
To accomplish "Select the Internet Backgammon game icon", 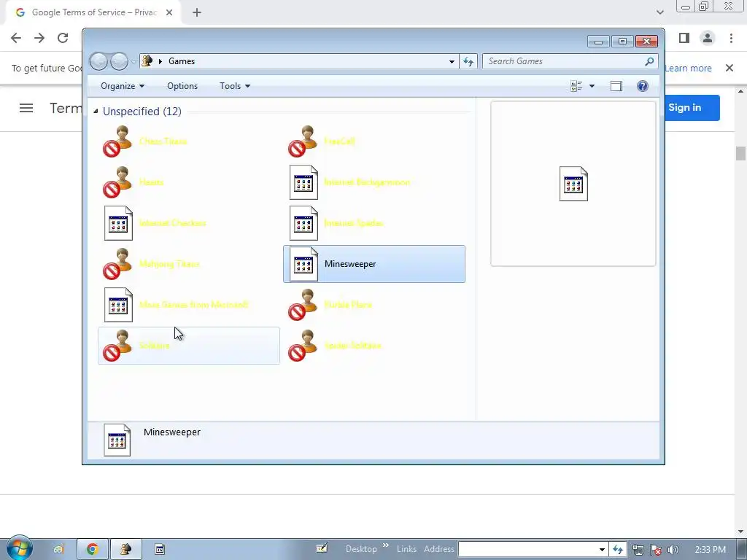I will pyautogui.click(x=303, y=182).
